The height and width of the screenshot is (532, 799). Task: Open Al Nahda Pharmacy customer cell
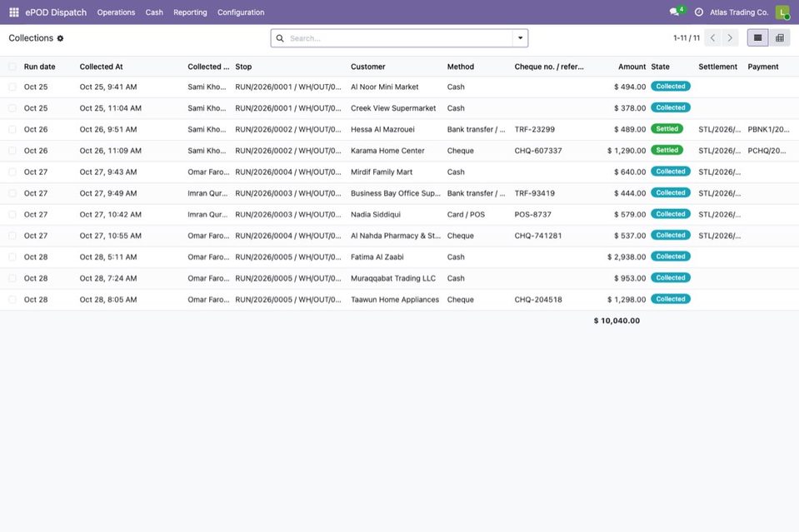[x=396, y=236]
